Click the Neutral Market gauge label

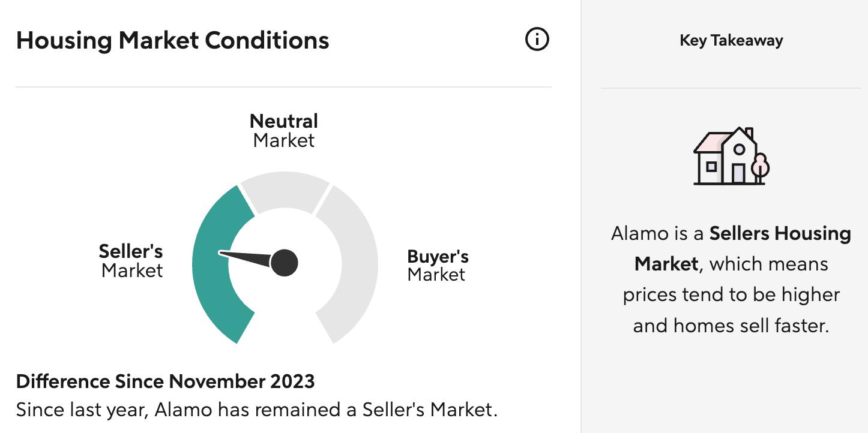(x=284, y=131)
